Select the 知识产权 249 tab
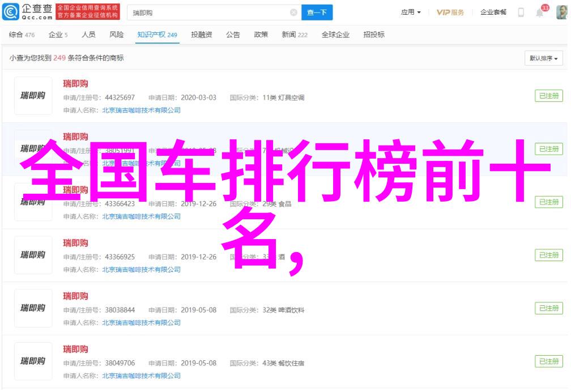The image size is (571, 392). tap(157, 35)
